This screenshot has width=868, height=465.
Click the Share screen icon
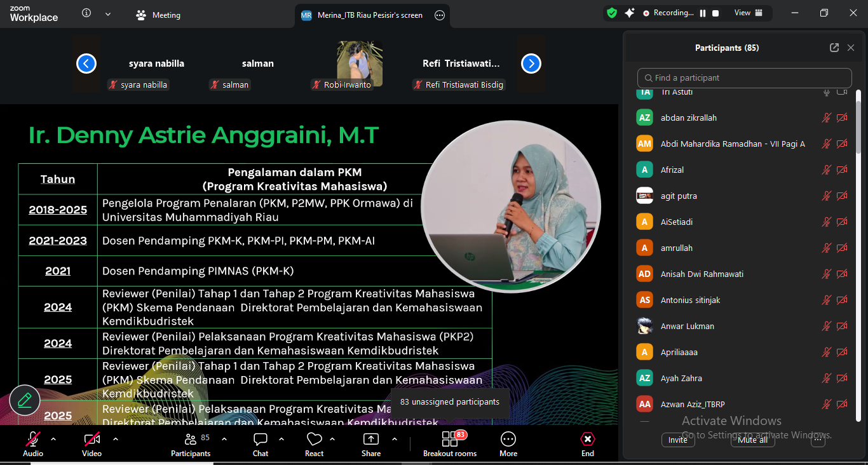click(371, 440)
